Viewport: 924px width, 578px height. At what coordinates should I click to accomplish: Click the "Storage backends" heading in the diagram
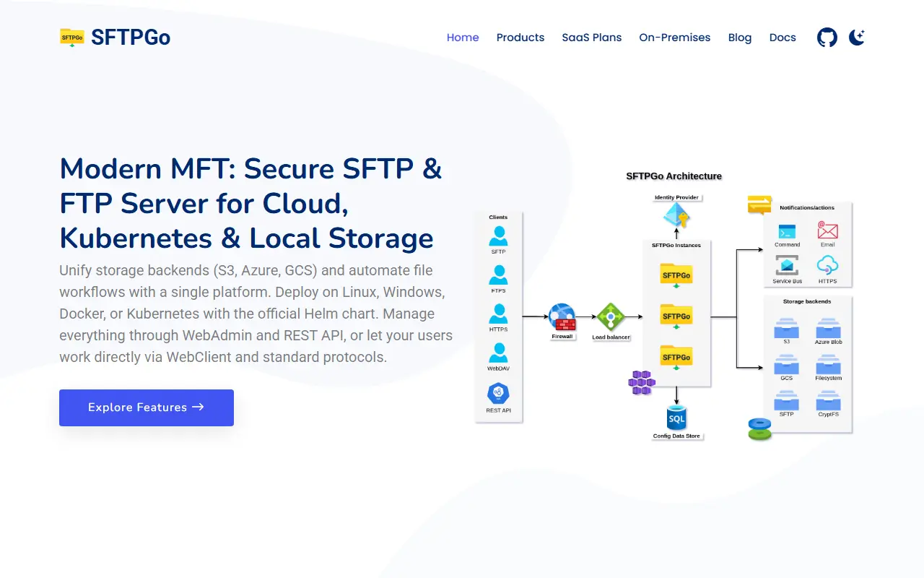[x=807, y=301]
